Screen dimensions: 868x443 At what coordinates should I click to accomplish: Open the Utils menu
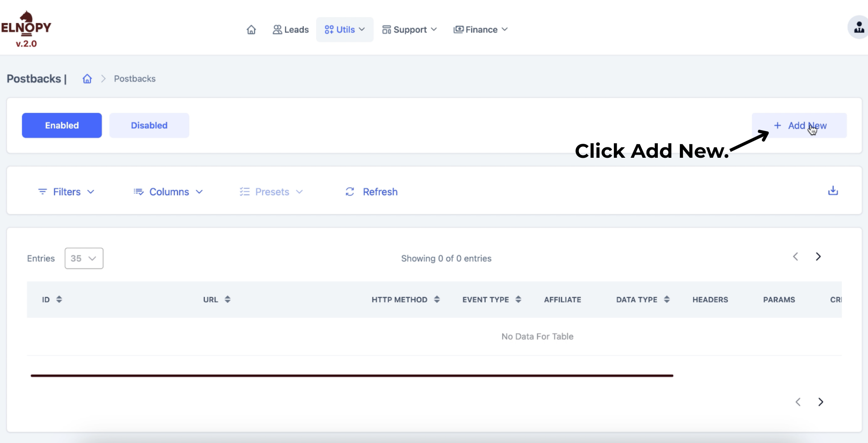344,30
